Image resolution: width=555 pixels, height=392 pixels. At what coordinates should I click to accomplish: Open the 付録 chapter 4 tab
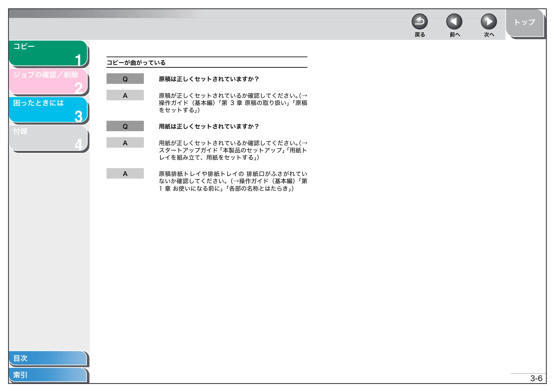[x=48, y=138]
